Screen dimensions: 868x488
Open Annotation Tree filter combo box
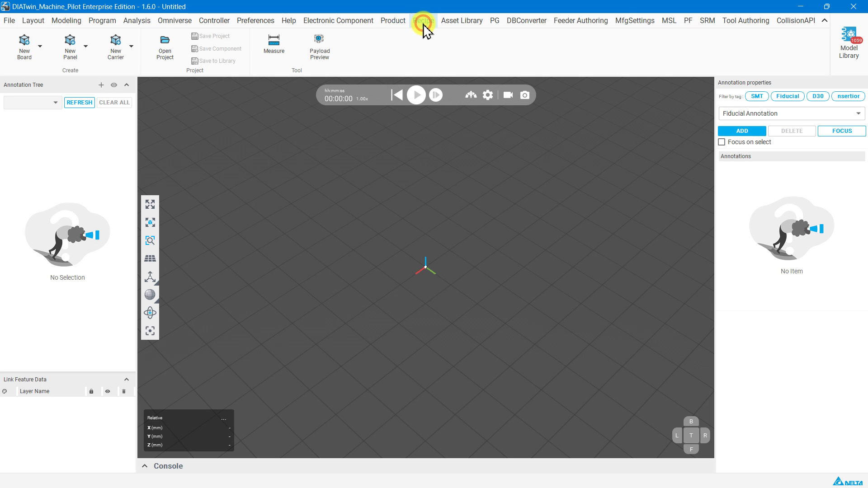[33, 103]
